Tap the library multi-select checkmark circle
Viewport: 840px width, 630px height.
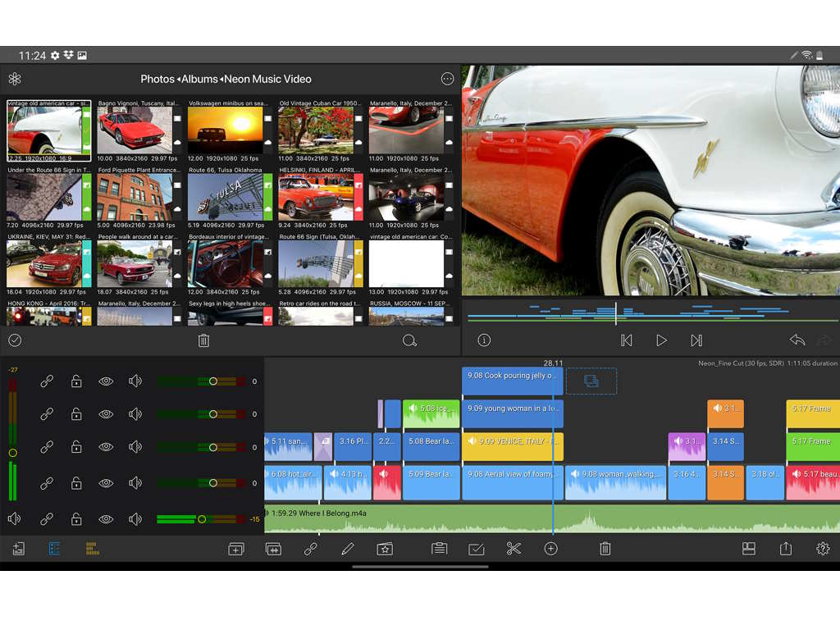pos(15,340)
